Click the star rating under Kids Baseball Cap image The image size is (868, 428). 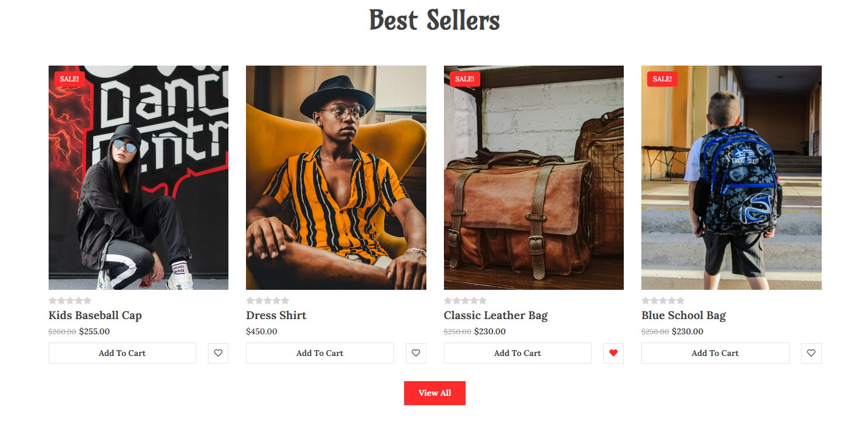coord(70,300)
